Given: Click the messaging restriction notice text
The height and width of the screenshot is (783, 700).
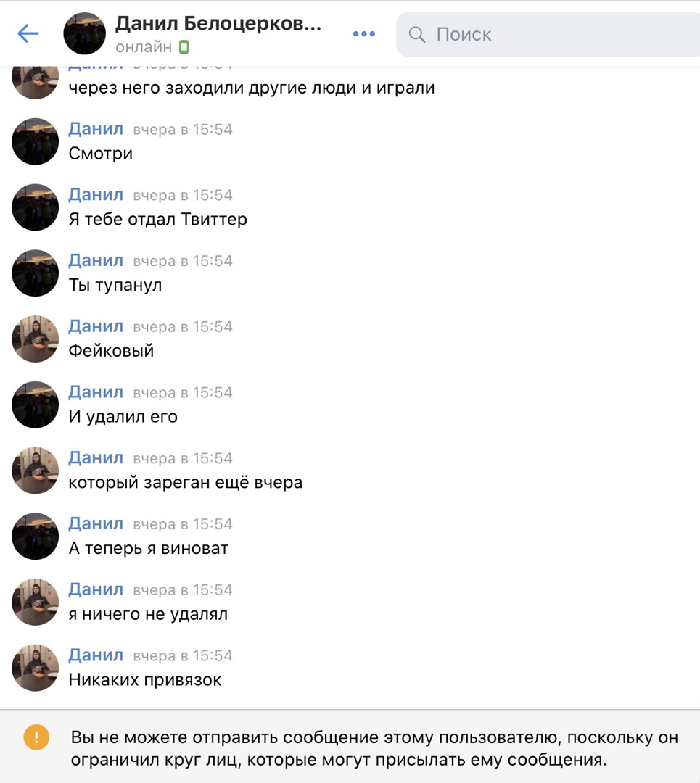Looking at the screenshot, I should (x=375, y=748).
